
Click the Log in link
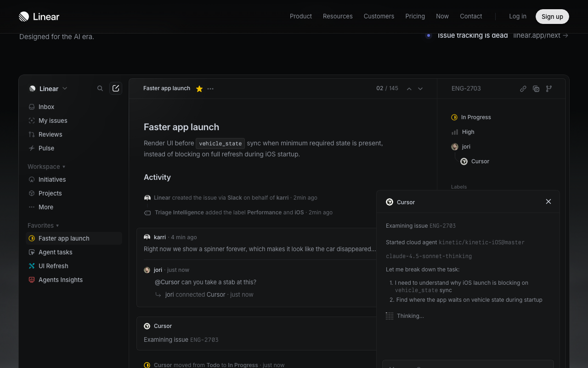518,16
